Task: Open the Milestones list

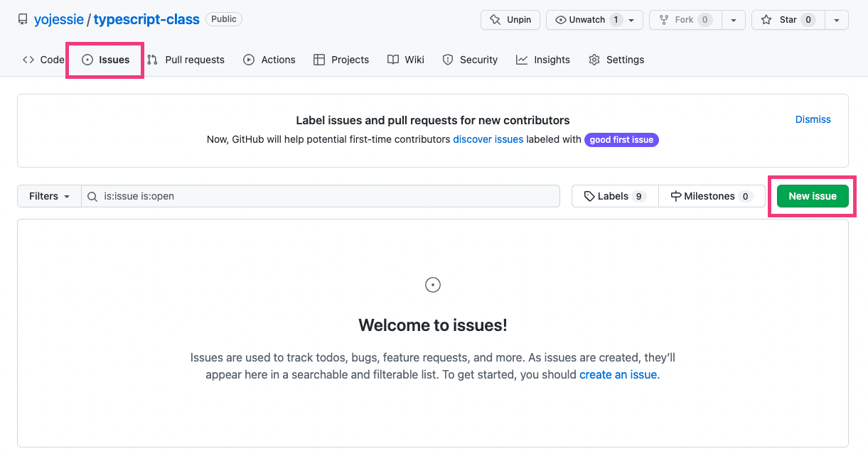Action: click(712, 196)
